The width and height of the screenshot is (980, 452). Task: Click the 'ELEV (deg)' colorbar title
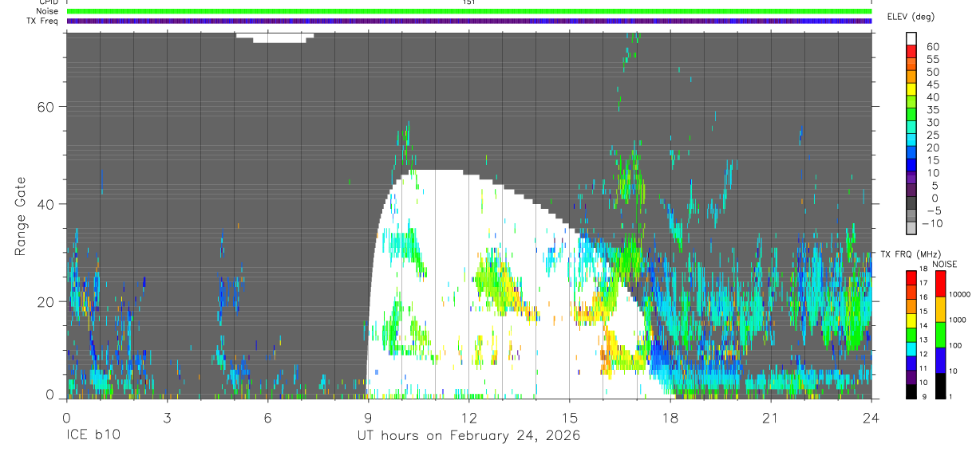pos(911,17)
